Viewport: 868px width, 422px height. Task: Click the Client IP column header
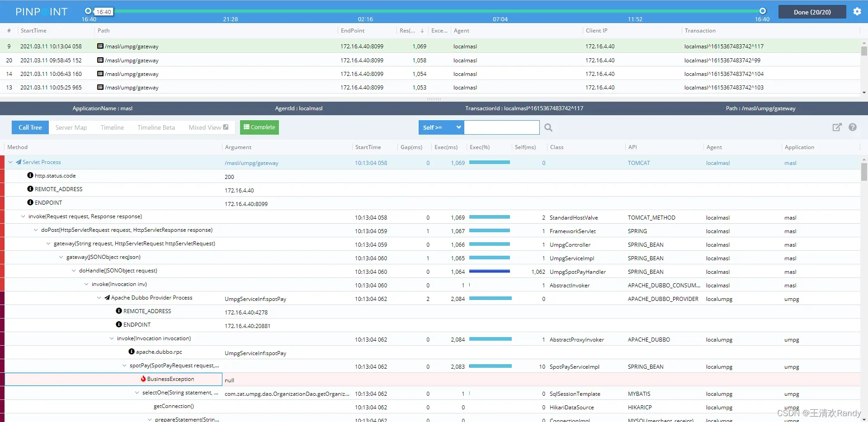[x=596, y=31]
